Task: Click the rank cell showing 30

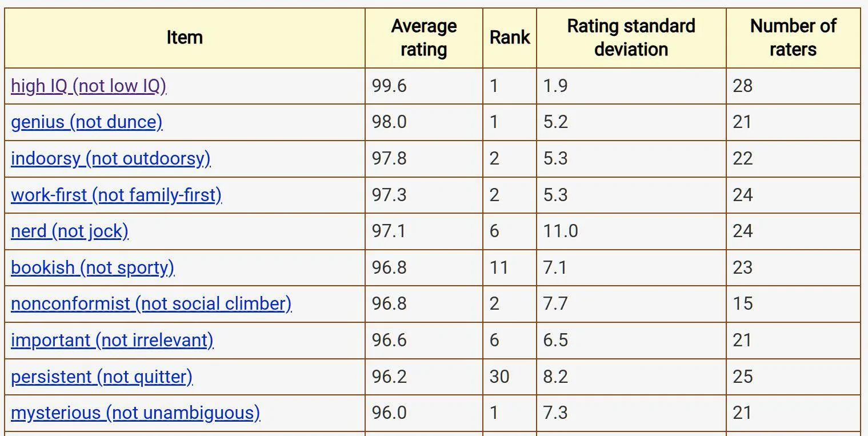Action: (510, 377)
